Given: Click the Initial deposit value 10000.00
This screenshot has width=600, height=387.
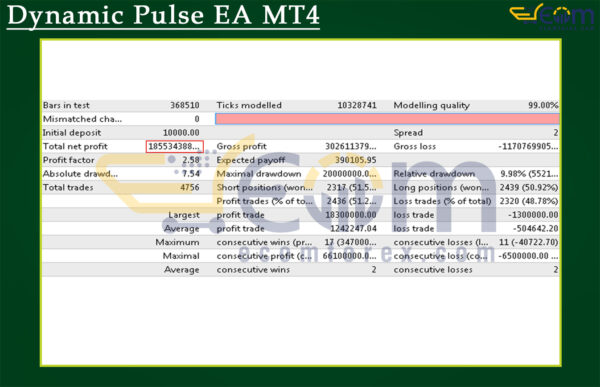Looking at the screenshot, I should [x=181, y=133].
